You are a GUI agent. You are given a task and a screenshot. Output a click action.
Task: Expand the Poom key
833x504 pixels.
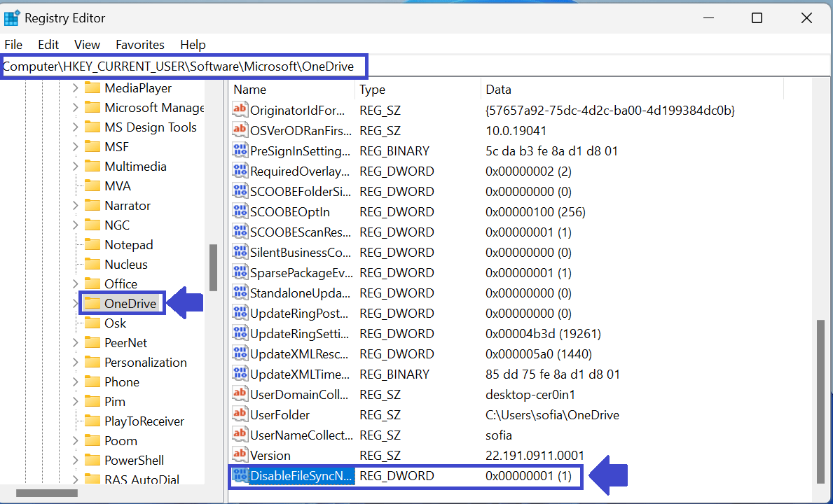pos(75,441)
